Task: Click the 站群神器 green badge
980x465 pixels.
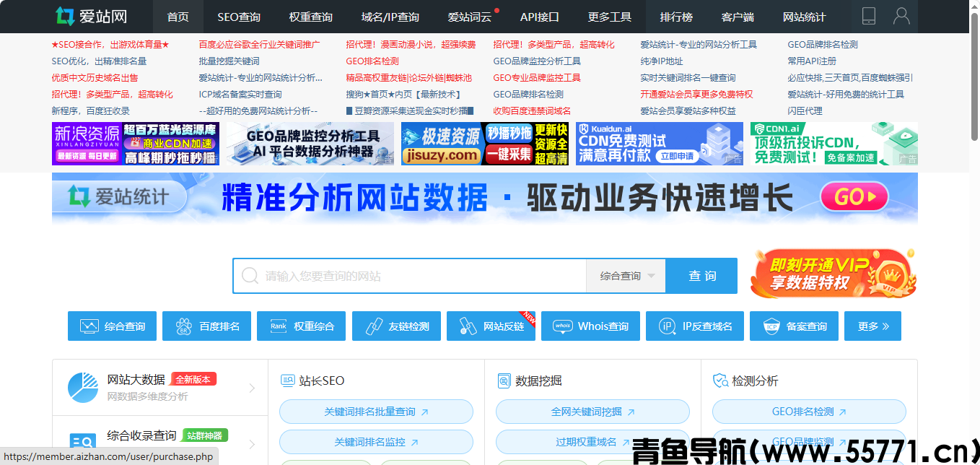Action: tap(205, 435)
